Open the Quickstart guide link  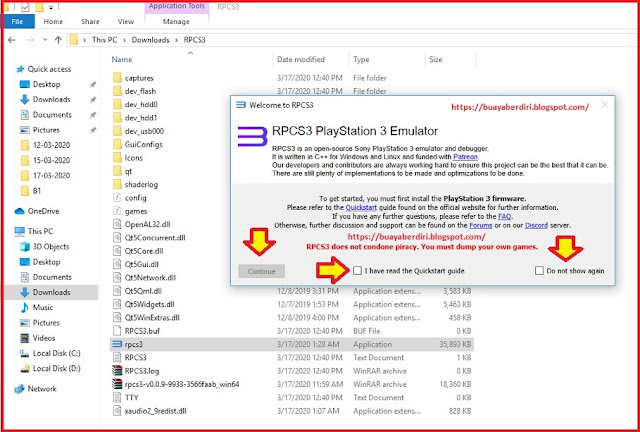coord(359,207)
